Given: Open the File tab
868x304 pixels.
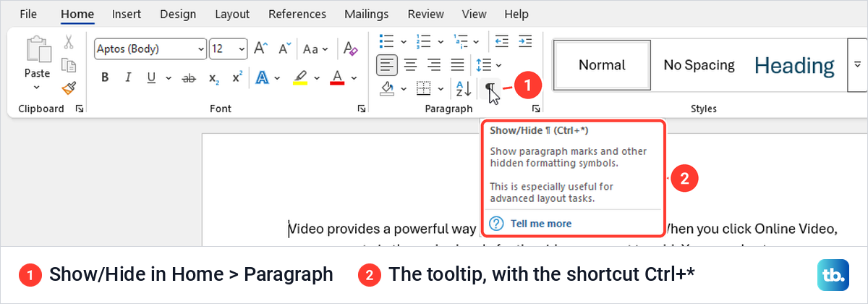Looking at the screenshot, I should 29,14.
